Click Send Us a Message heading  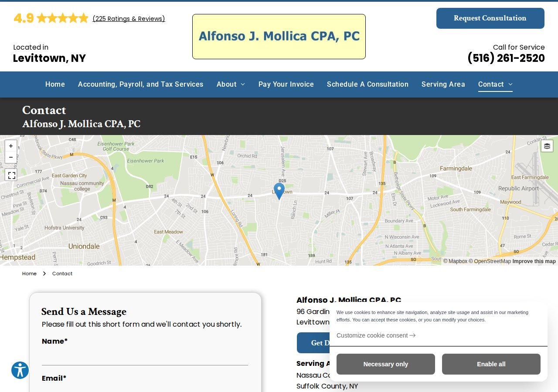tap(84, 311)
